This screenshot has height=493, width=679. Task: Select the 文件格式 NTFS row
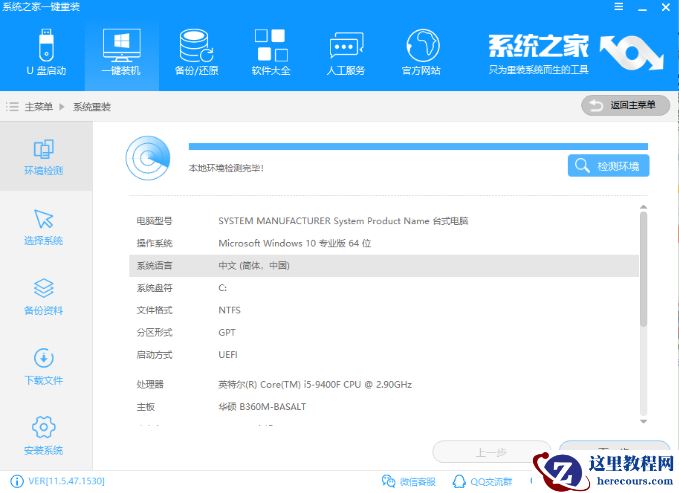pos(384,310)
